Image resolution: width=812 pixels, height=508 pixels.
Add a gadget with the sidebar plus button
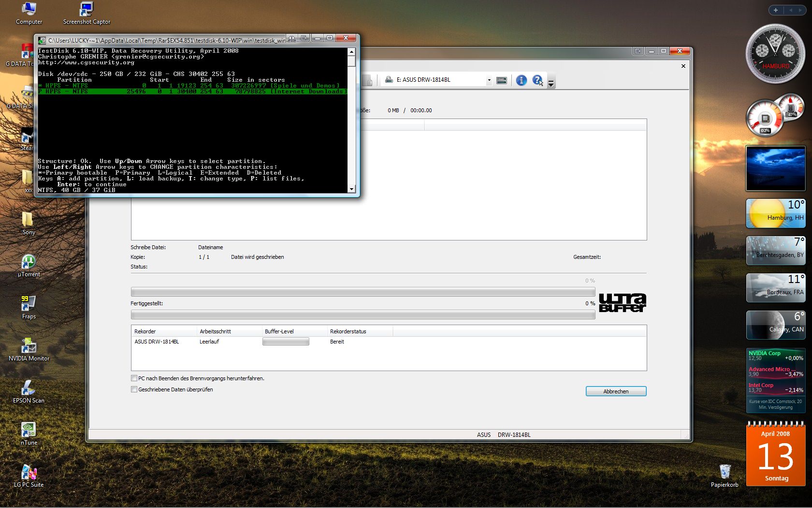(776, 10)
